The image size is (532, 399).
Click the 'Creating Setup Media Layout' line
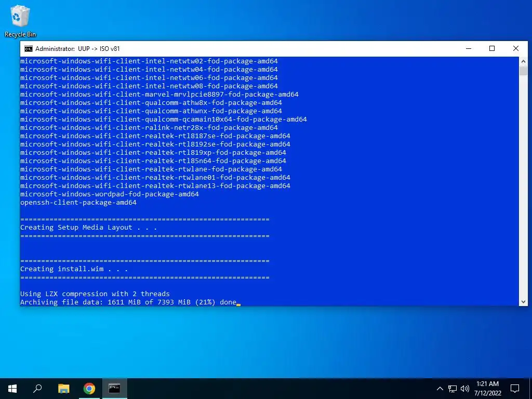coord(88,228)
